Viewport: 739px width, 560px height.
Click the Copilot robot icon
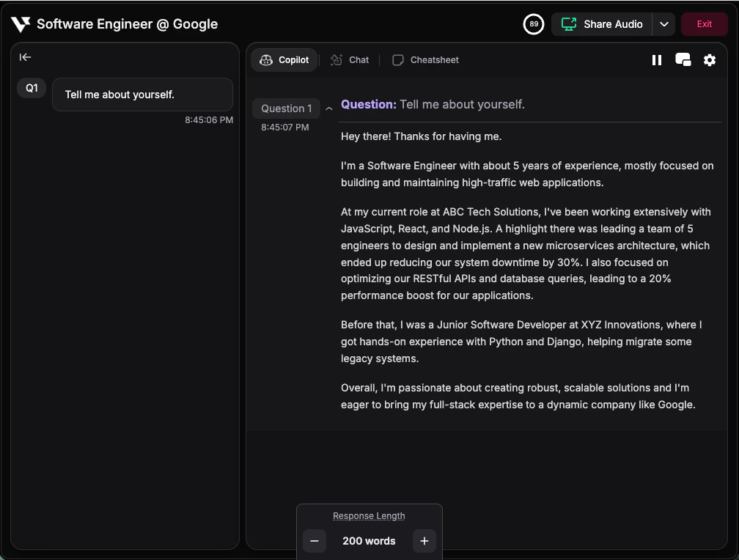click(266, 60)
